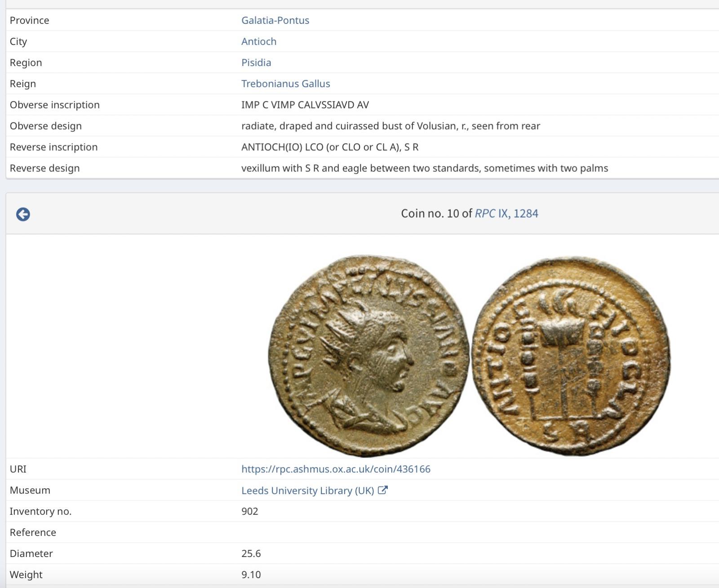Open the coin URI link ending 436166
The height and width of the screenshot is (588, 719).
coord(336,469)
